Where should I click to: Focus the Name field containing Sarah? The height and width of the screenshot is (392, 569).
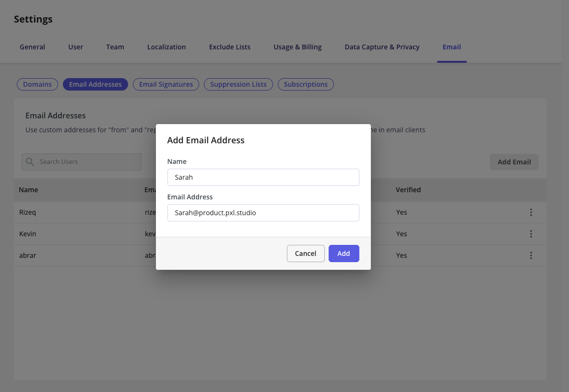pos(263,177)
